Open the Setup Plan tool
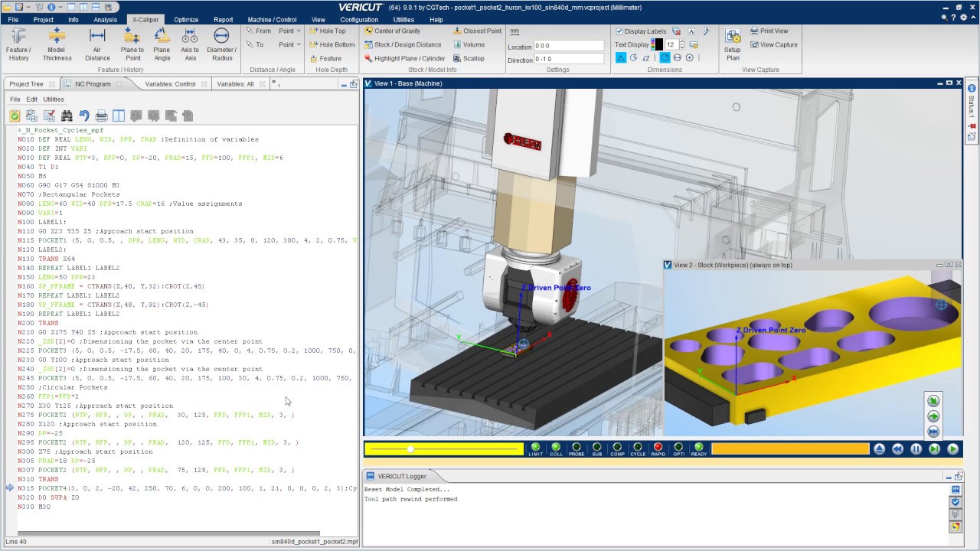 point(733,45)
